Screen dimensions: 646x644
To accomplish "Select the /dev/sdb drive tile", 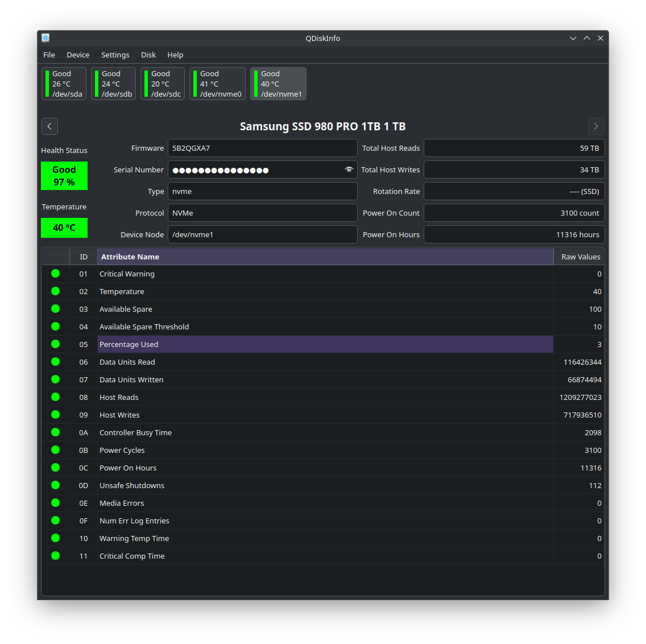I will click(x=113, y=83).
